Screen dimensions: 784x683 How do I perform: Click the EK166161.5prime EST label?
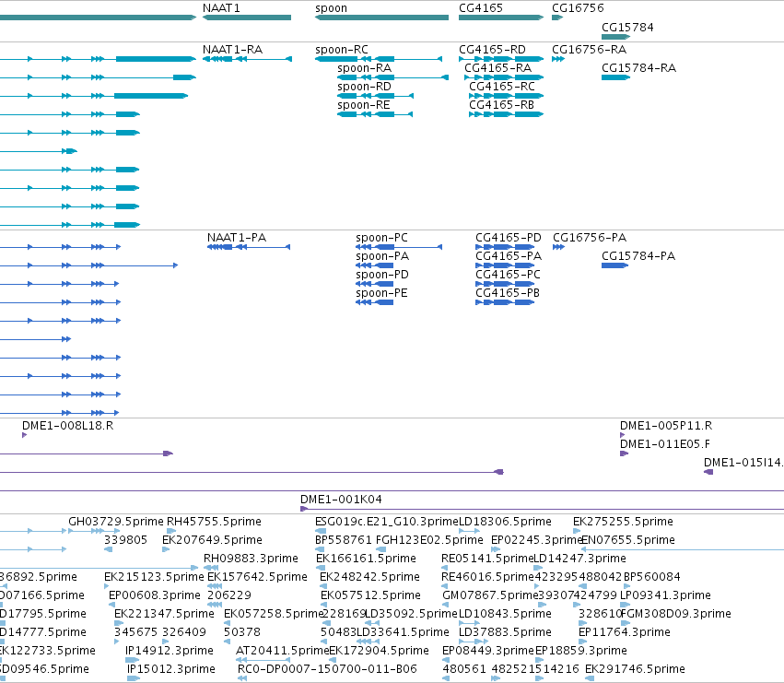[366, 559]
